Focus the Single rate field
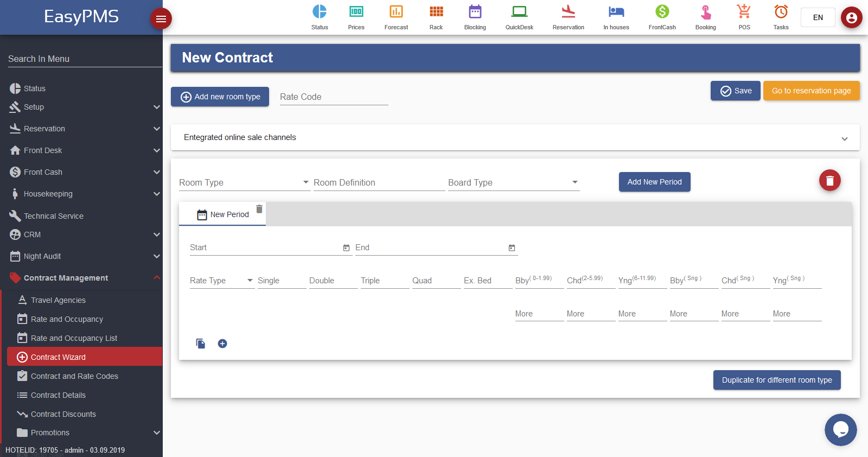Viewport: 868px width, 457px height. [282, 280]
